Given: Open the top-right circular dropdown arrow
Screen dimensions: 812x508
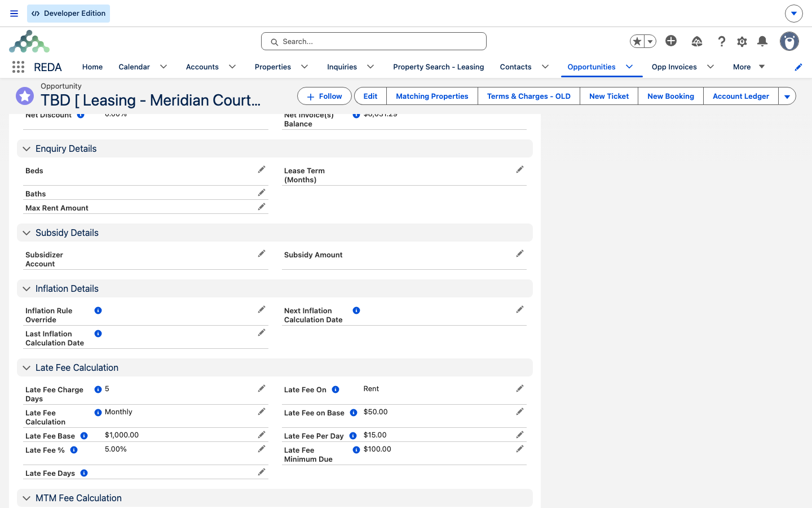Looking at the screenshot, I should click(794, 13).
